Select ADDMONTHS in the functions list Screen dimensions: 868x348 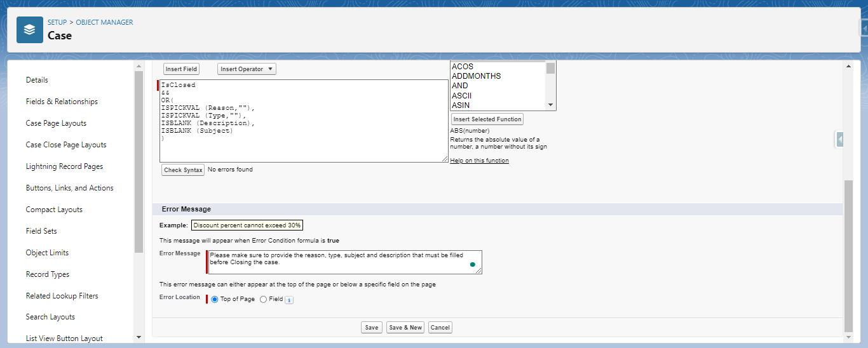pyautogui.click(x=476, y=76)
